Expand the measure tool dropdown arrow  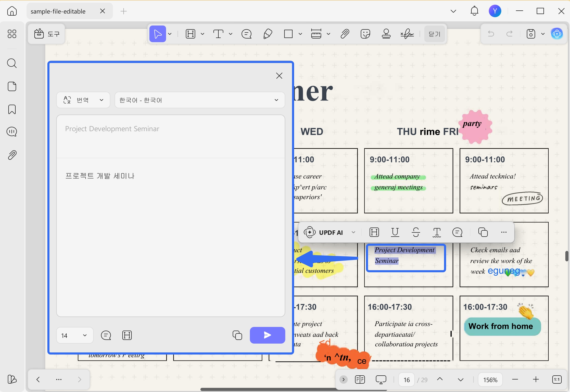point(328,34)
